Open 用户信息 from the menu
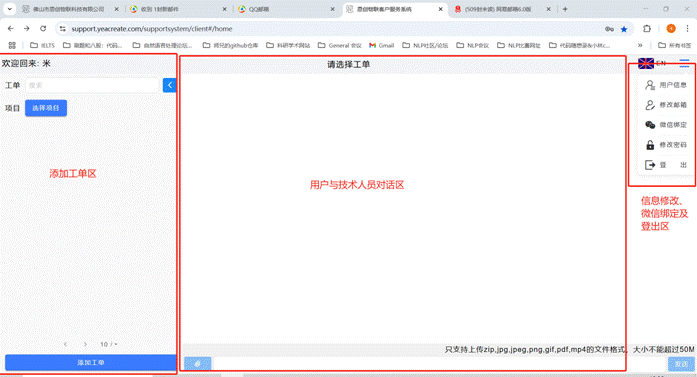This screenshot has width=697, height=377. point(665,85)
